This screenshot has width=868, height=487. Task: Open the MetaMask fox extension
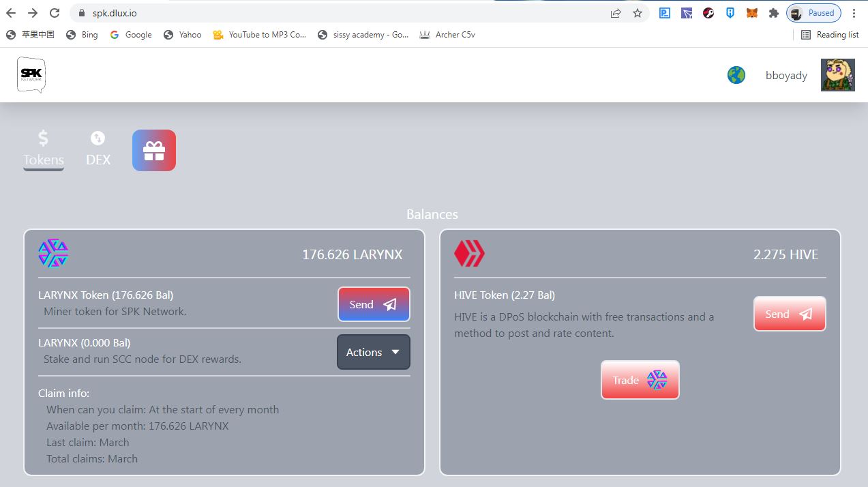point(751,13)
